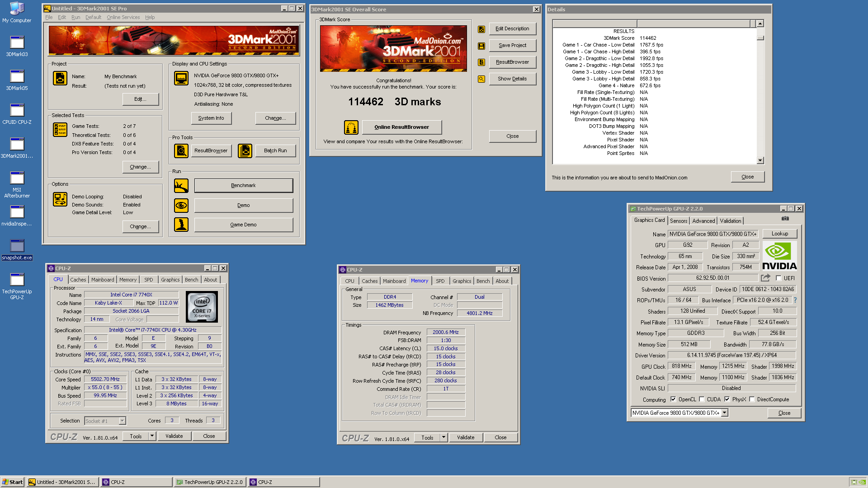Open 3DMark03 desktop shortcut

coord(17,46)
